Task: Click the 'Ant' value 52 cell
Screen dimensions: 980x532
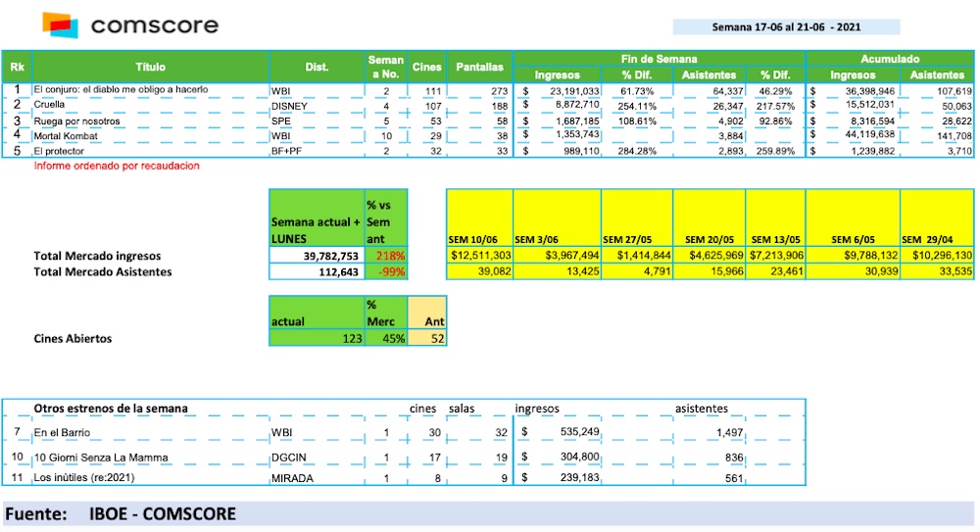Action: (427, 338)
